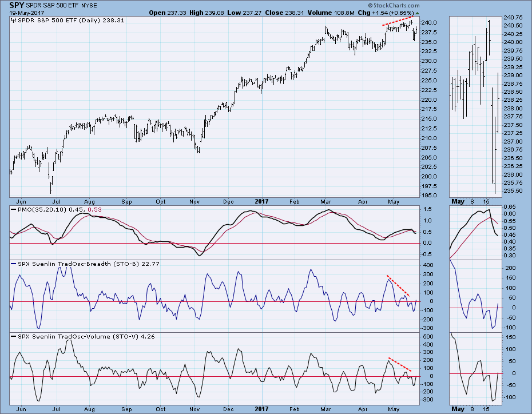Click the -0.5 label on the PMO axis
Image resolution: width=532 pixels, height=414 pixels.
click(427, 254)
